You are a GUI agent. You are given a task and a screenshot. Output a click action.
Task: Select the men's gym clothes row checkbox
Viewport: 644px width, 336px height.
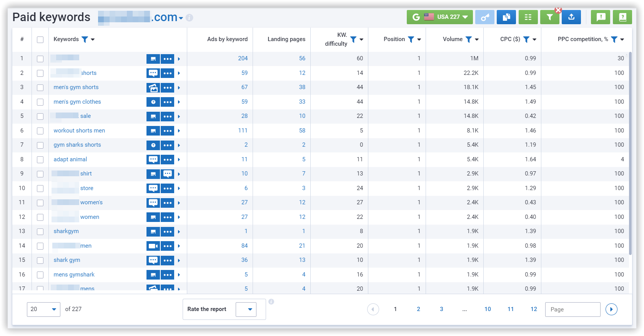pos(40,102)
